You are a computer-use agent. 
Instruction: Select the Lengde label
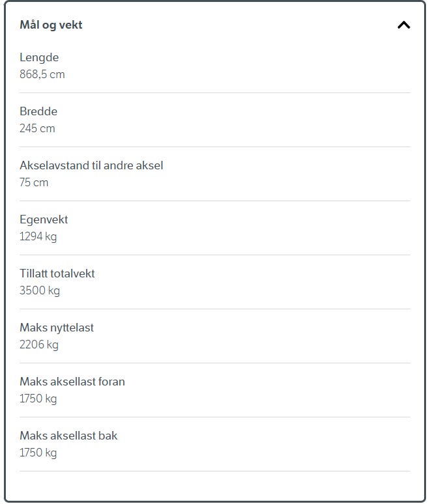(x=39, y=57)
